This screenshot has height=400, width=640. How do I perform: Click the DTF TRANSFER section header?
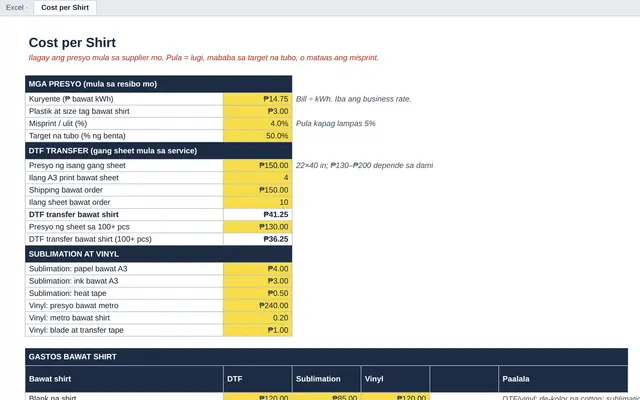click(x=158, y=151)
